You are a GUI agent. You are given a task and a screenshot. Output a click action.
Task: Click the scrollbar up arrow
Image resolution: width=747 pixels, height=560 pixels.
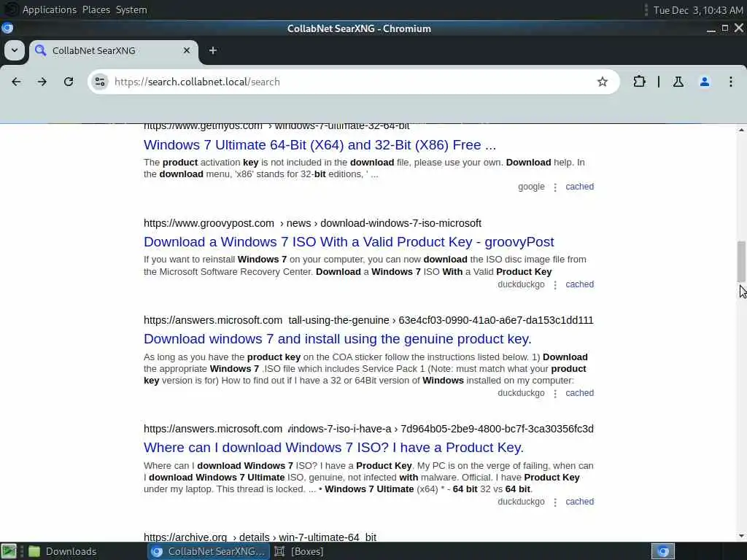tap(741, 130)
